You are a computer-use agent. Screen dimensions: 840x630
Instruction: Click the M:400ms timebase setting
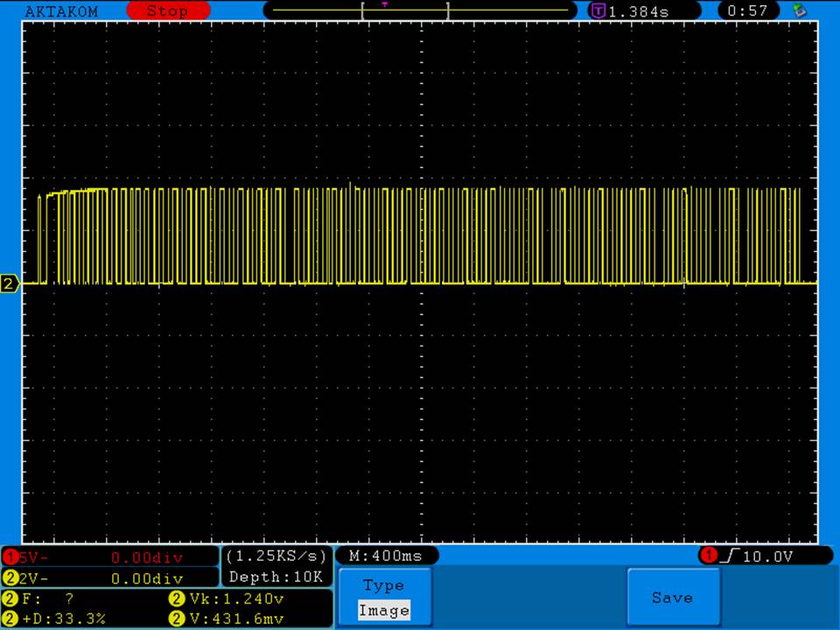coord(385,556)
